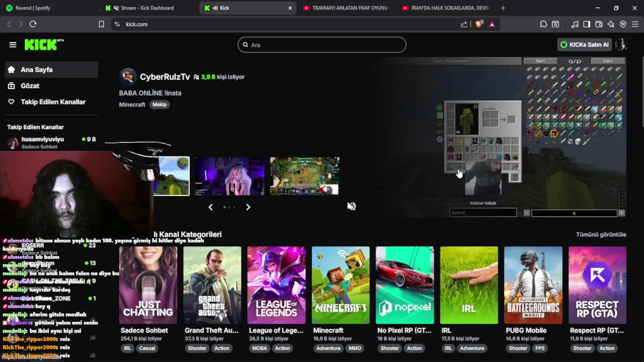Select the Minecraft landscape carousel thumbnail
Viewport: 644px width, 362px height.
pos(171,176)
